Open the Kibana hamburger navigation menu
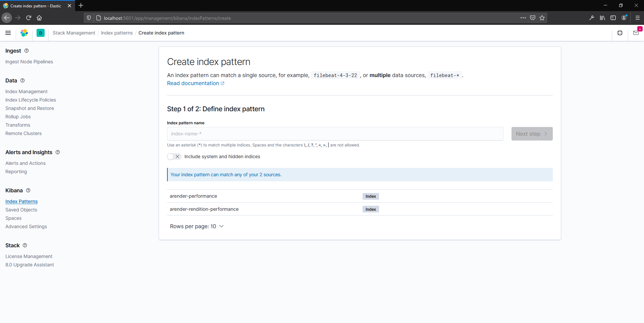Viewport: 644px width, 323px height. pos(8,33)
